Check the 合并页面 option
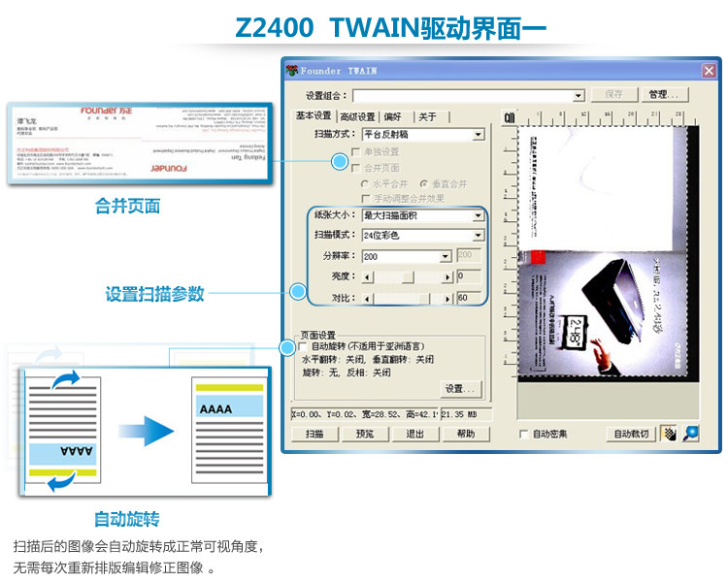 pos(356,168)
